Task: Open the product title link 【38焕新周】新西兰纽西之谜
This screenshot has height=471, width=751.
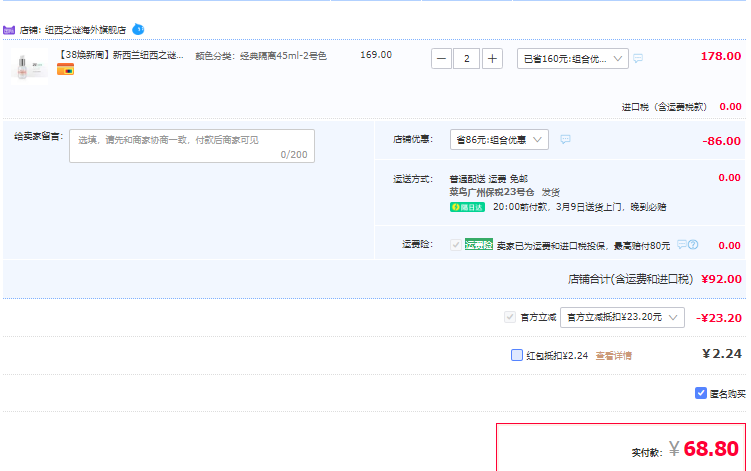Action: pos(120,55)
